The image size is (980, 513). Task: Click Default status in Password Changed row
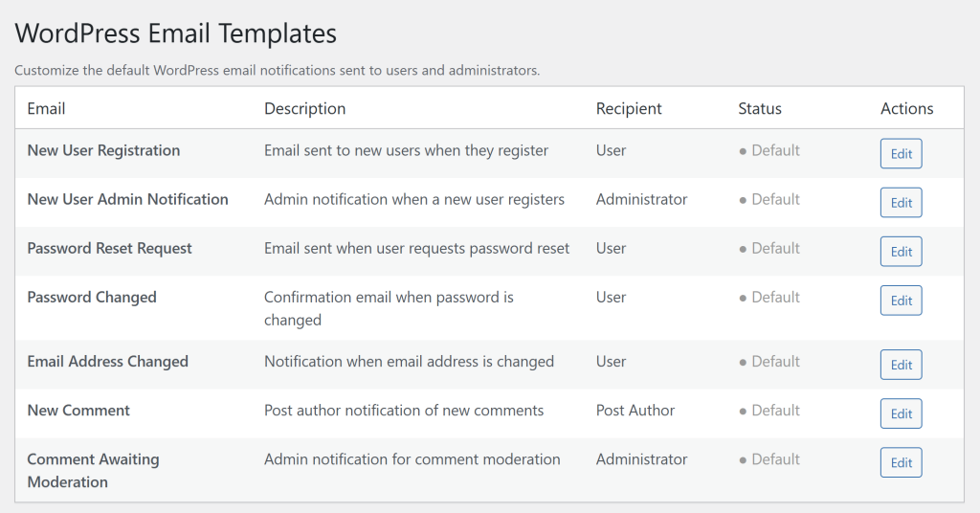[x=769, y=298]
